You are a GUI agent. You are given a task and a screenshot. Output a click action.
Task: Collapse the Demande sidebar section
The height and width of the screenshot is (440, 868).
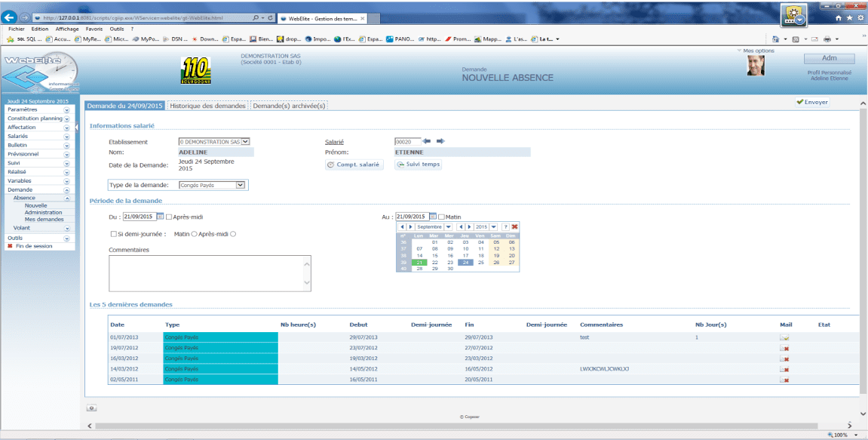67,189
